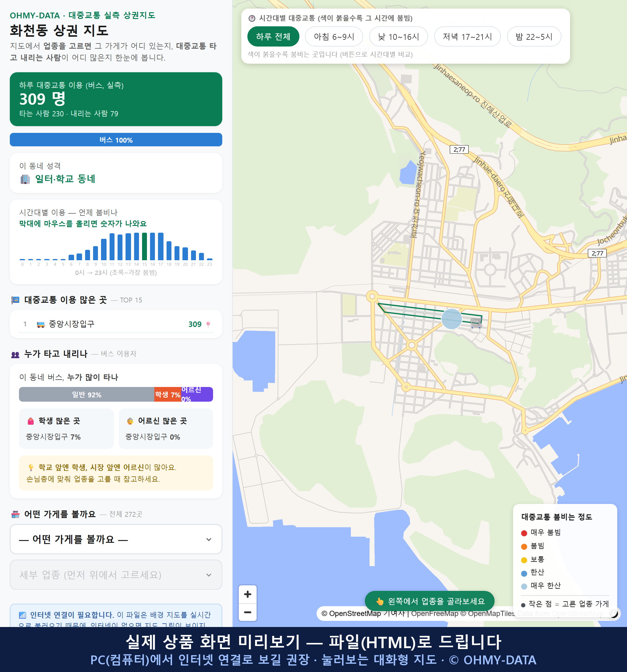Click the orange 붐빔 legend dot

coord(524,546)
